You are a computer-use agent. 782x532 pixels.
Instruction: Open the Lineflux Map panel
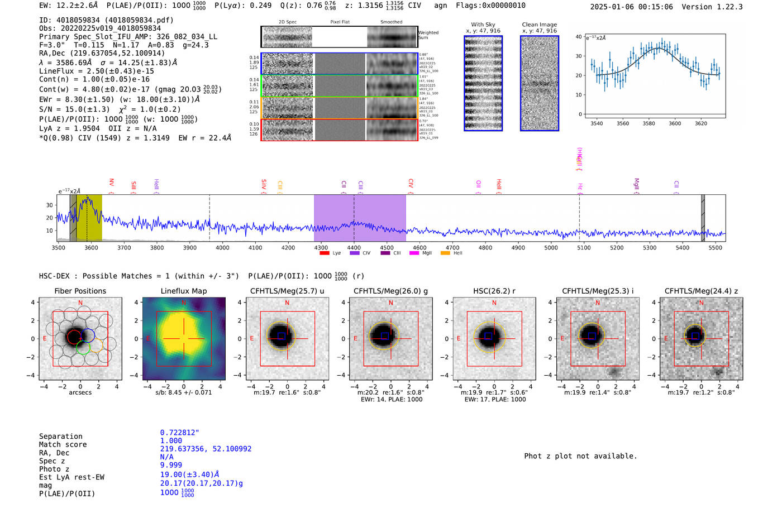click(x=184, y=339)
